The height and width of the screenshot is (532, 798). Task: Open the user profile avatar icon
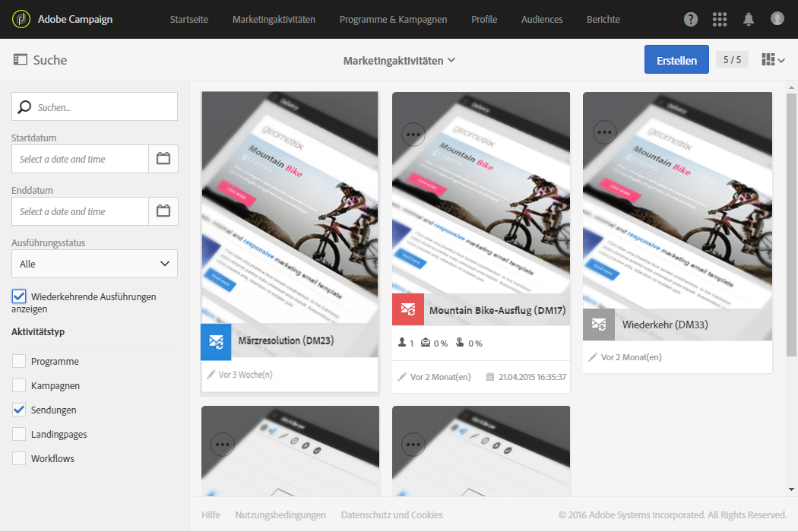(777, 18)
